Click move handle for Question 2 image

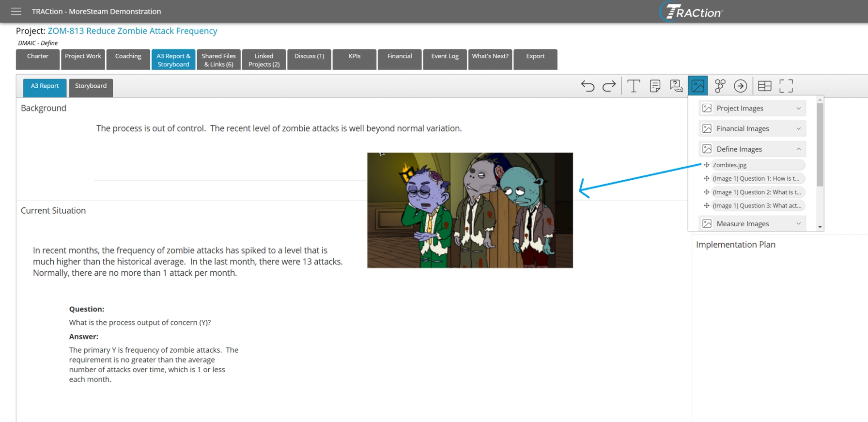coord(707,192)
